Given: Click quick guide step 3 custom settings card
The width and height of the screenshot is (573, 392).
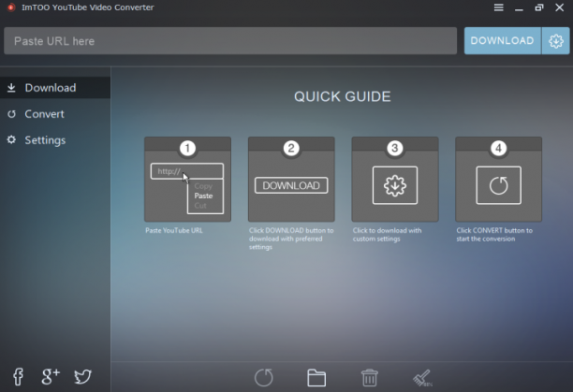Looking at the screenshot, I should click(395, 180).
